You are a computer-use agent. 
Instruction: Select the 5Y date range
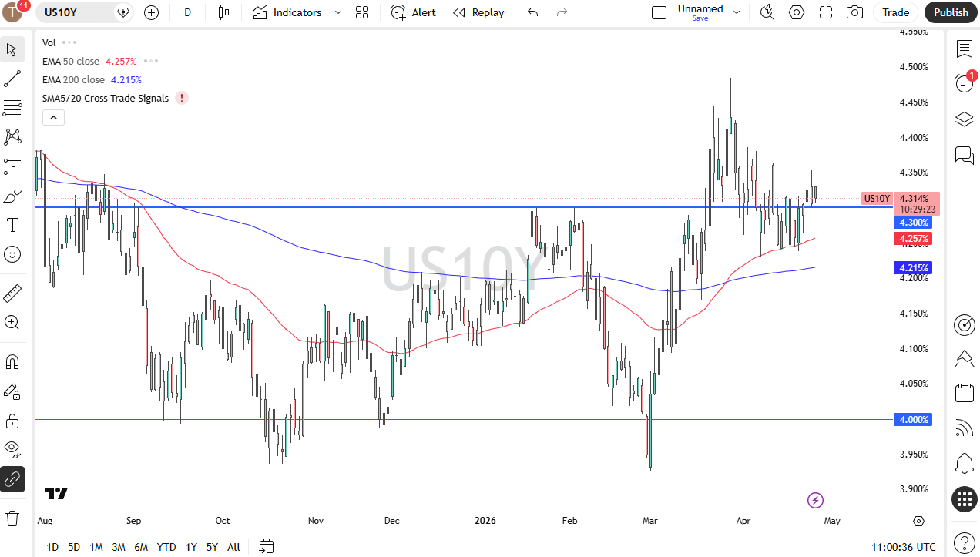(212, 547)
